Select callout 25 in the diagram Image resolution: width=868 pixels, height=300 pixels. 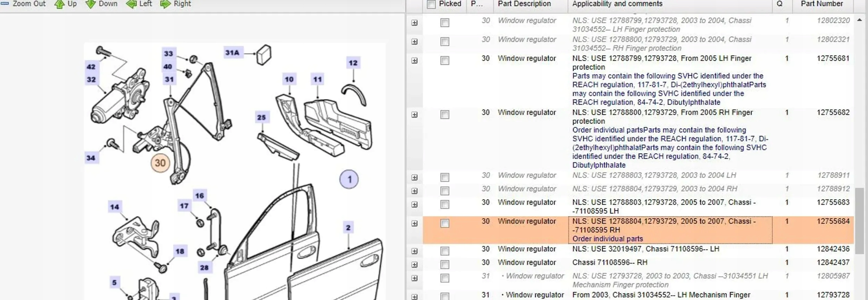click(x=261, y=118)
